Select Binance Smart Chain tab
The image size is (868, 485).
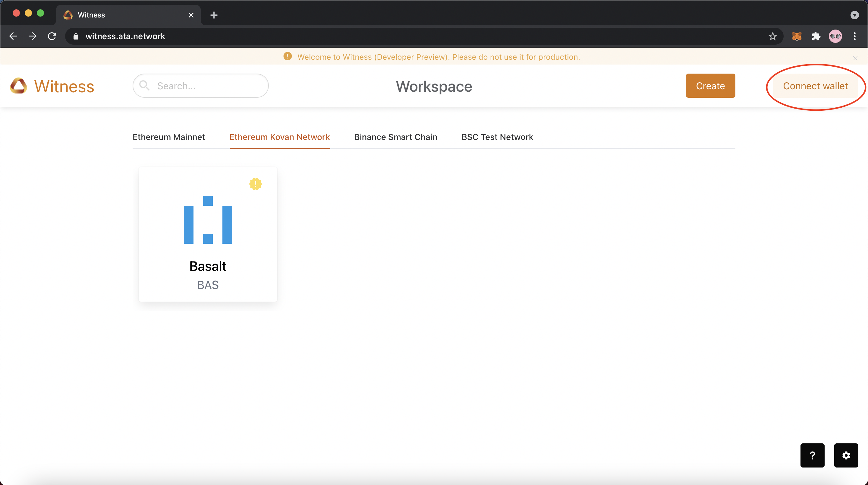click(395, 137)
